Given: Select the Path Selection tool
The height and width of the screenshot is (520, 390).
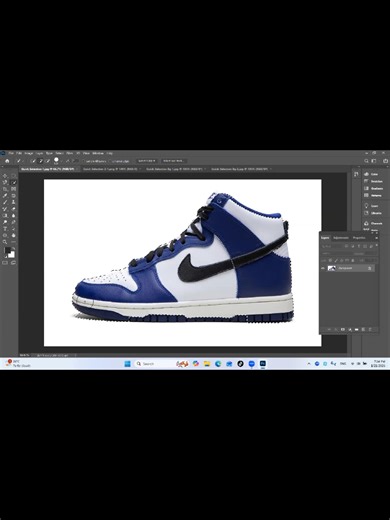Looking at the screenshot, I should tap(14, 229).
